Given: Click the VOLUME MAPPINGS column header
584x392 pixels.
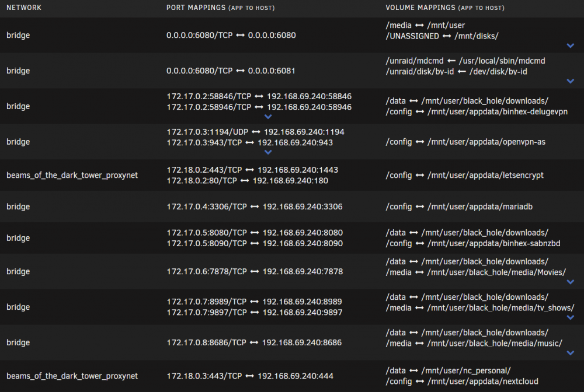Looking at the screenshot, I should point(445,8).
